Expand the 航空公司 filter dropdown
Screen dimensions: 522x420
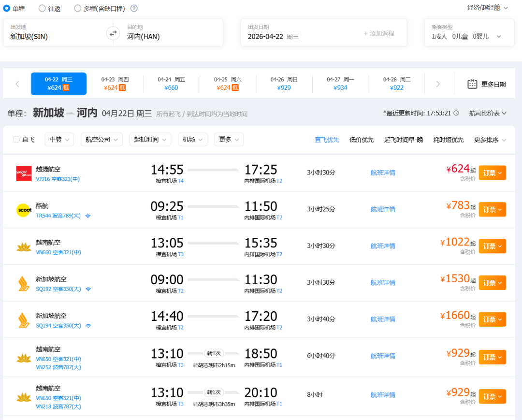[x=101, y=140]
